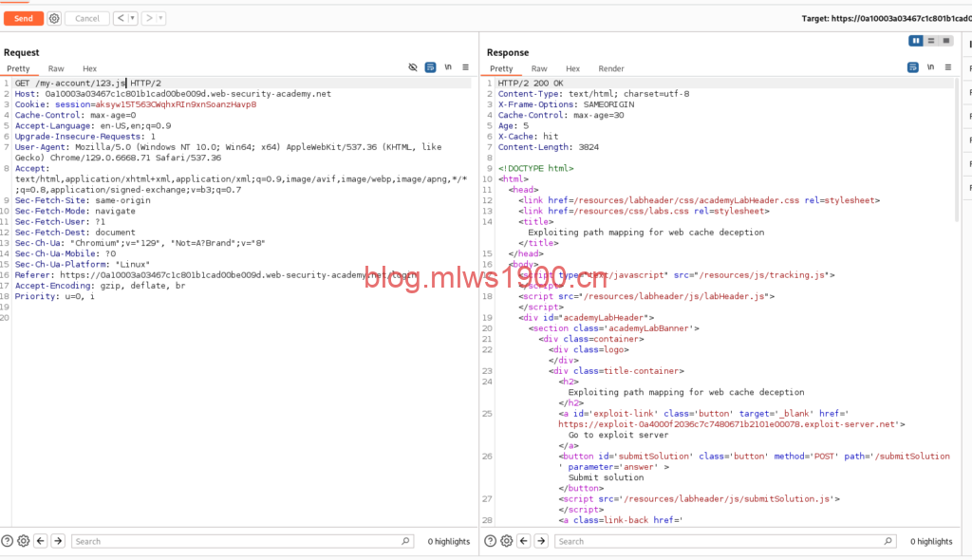Toggle Request line wrap blue icon
Image resolution: width=972 pixels, height=560 pixels.
(430, 67)
